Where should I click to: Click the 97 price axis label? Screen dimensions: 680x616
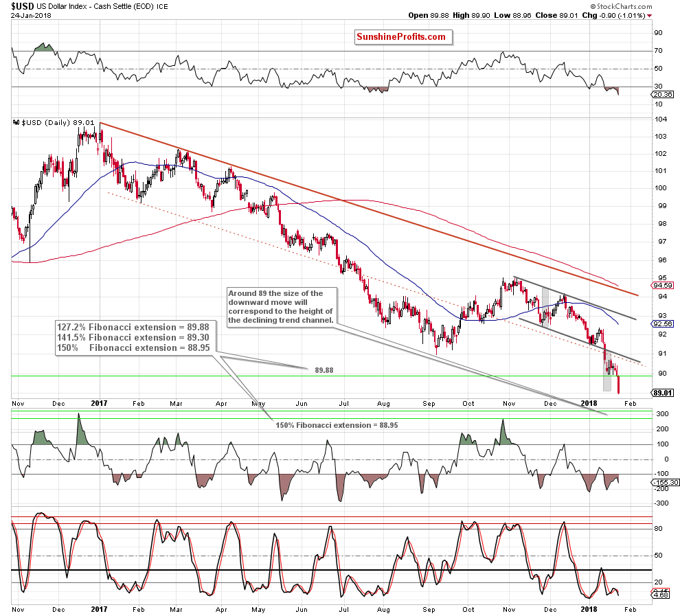point(662,242)
